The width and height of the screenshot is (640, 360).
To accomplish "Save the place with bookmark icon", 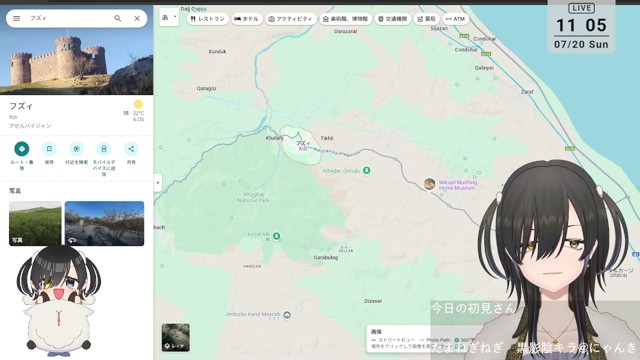I will (x=49, y=149).
